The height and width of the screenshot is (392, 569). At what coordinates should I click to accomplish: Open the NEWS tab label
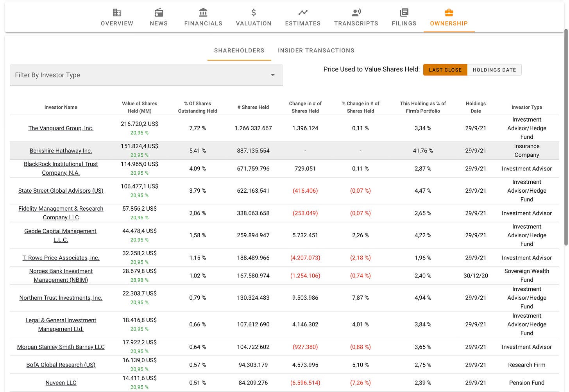(159, 23)
